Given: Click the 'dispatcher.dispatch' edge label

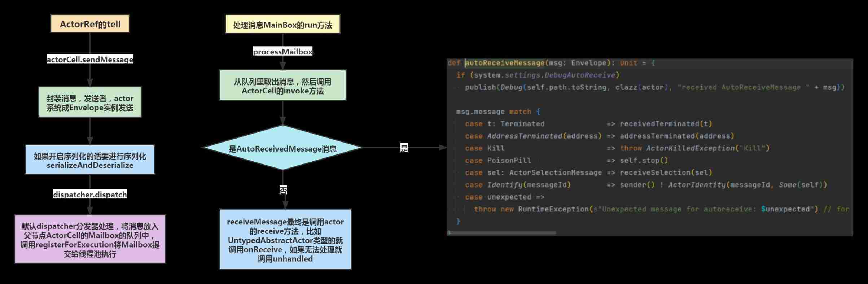Looking at the screenshot, I should pyautogui.click(x=90, y=194).
